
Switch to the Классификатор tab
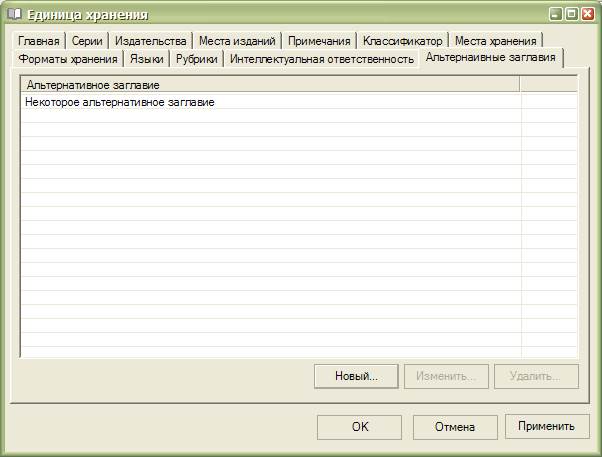pyautogui.click(x=402, y=41)
